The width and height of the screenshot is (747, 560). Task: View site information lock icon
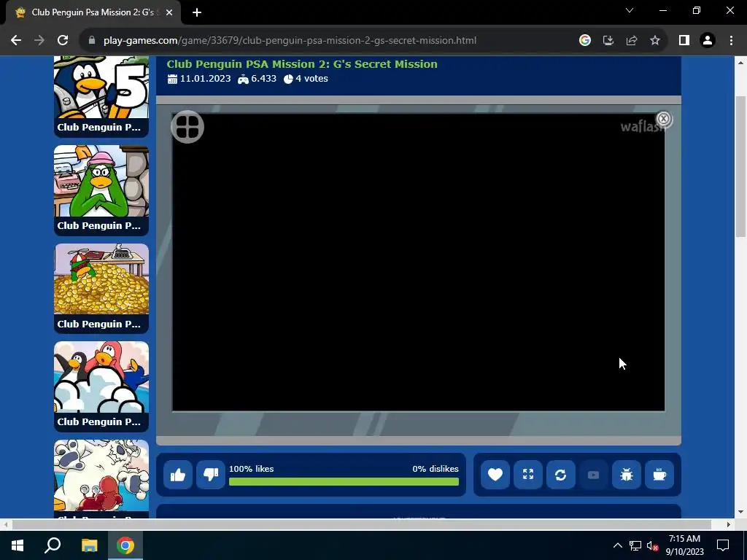[92, 41]
